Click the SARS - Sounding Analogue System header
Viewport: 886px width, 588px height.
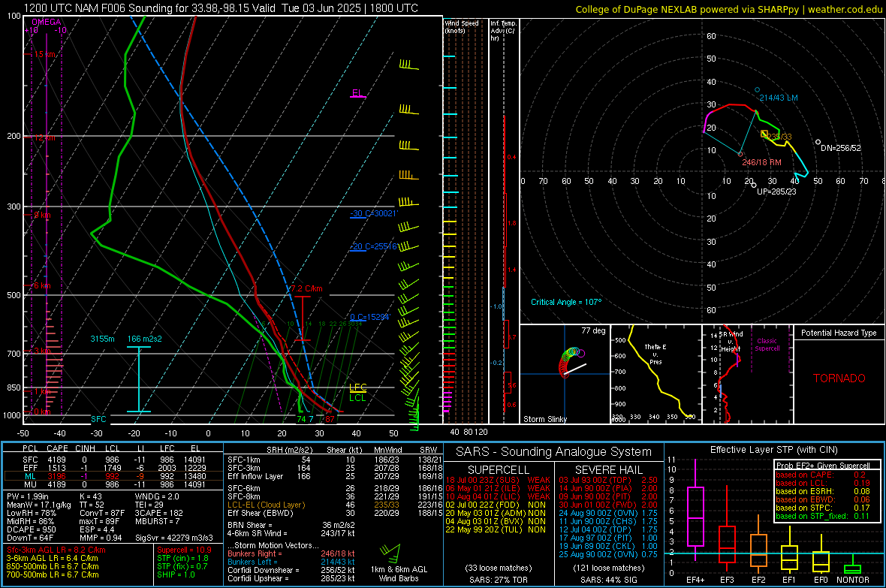[554, 452]
